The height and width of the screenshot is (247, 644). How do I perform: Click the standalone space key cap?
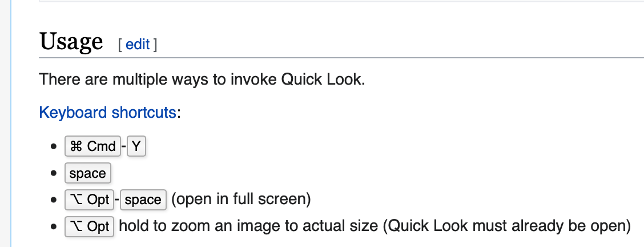[x=88, y=173]
